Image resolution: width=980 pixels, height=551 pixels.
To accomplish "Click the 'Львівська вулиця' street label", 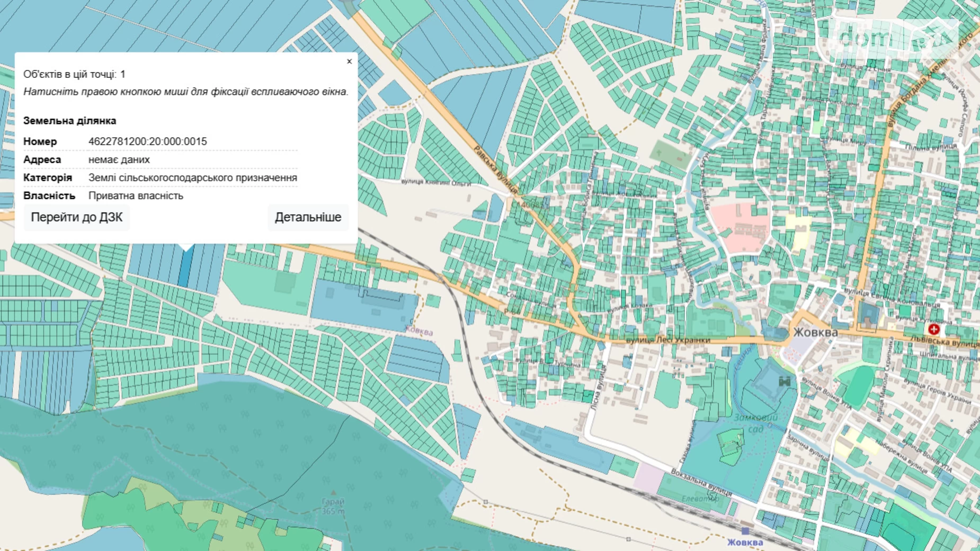I will 945,341.
